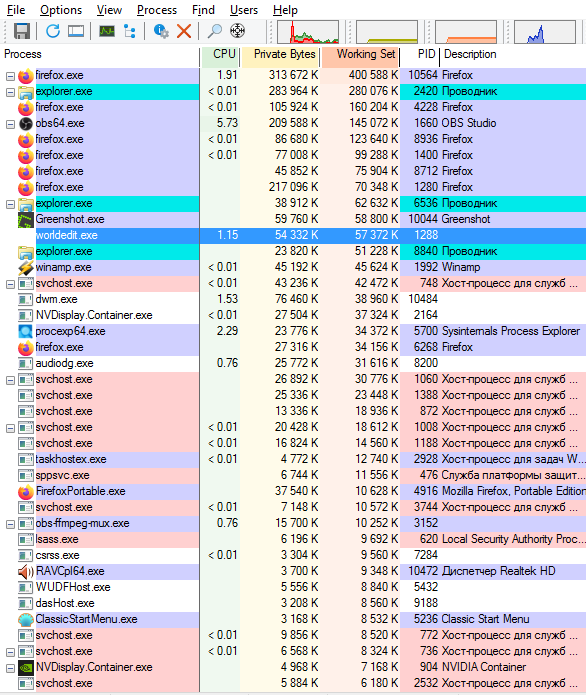Click the commit history mini graph
586x695 pixels.
387,32
